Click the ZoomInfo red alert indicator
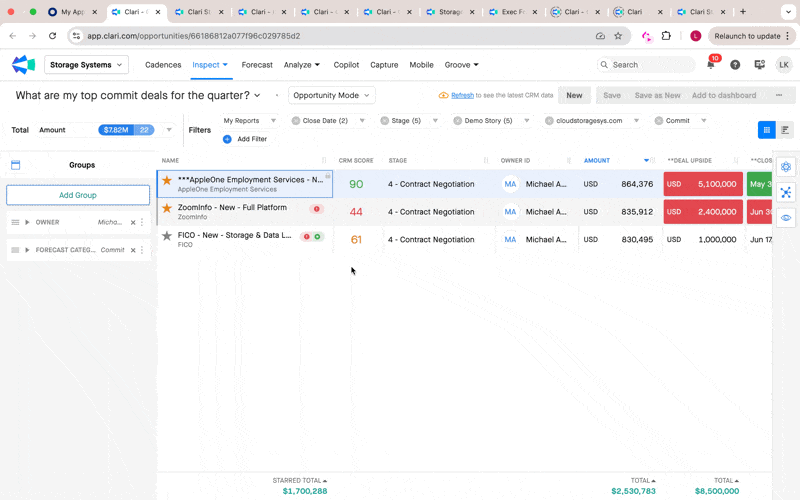Screen dimensions: 800x500 316,209
